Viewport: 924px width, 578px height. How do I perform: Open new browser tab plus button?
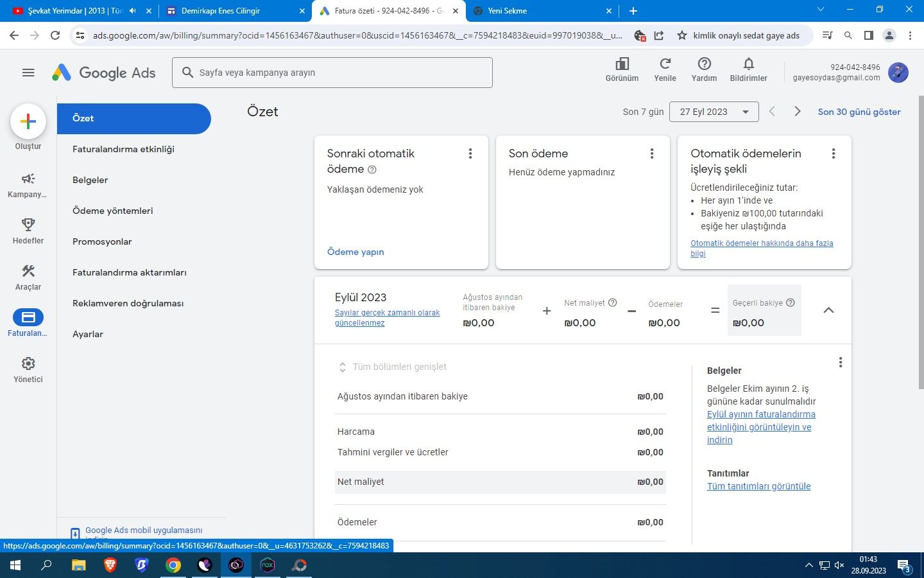coord(633,11)
